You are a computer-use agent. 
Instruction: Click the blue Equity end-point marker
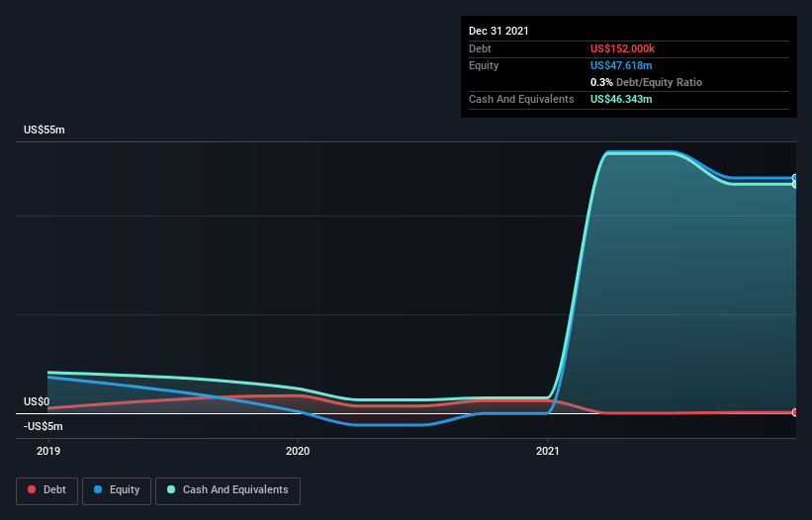pos(795,178)
